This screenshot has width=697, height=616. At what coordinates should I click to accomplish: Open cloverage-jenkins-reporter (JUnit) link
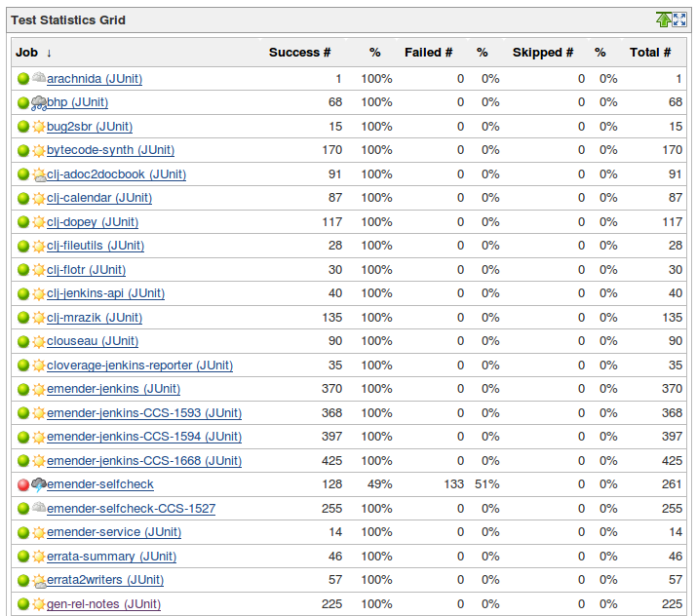click(x=139, y=366)
